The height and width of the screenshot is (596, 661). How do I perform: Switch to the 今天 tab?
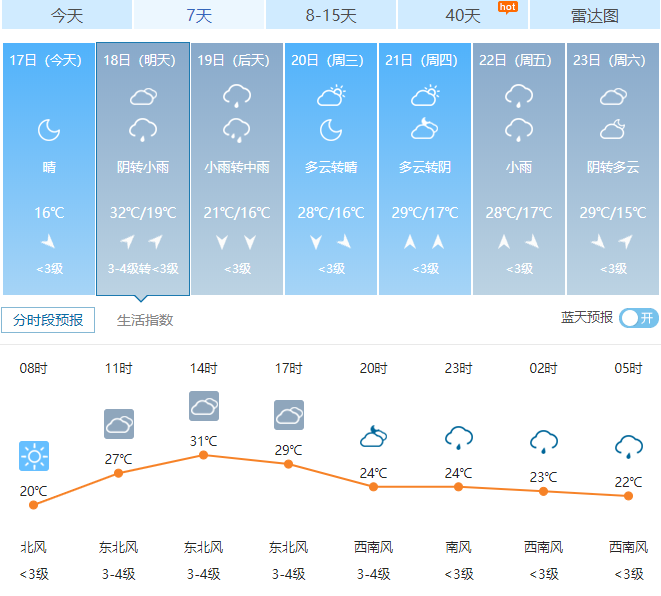click(x=66, y=15)
